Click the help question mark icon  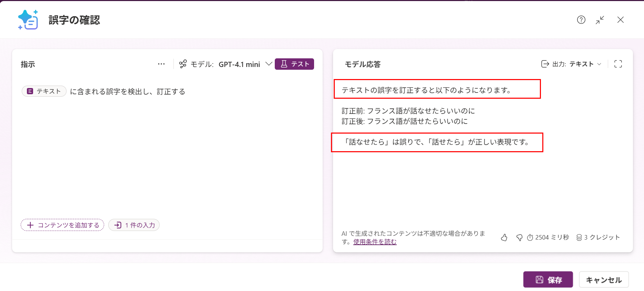click(581, 20)
